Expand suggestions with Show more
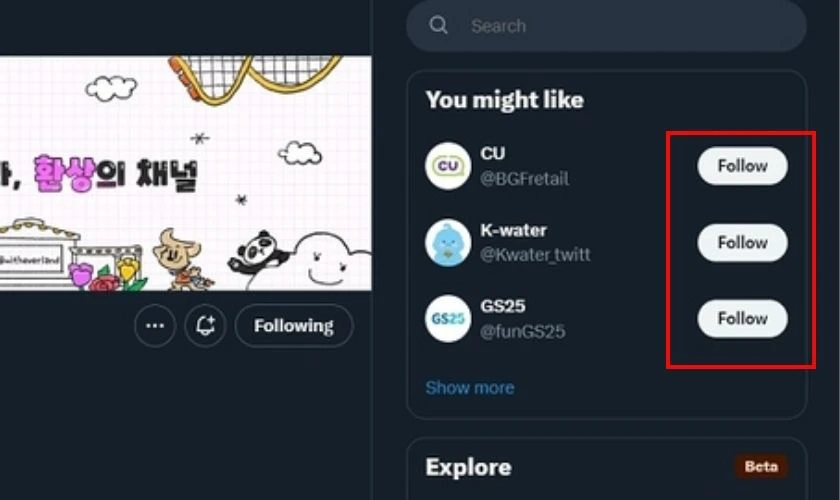 click(470, 387)
